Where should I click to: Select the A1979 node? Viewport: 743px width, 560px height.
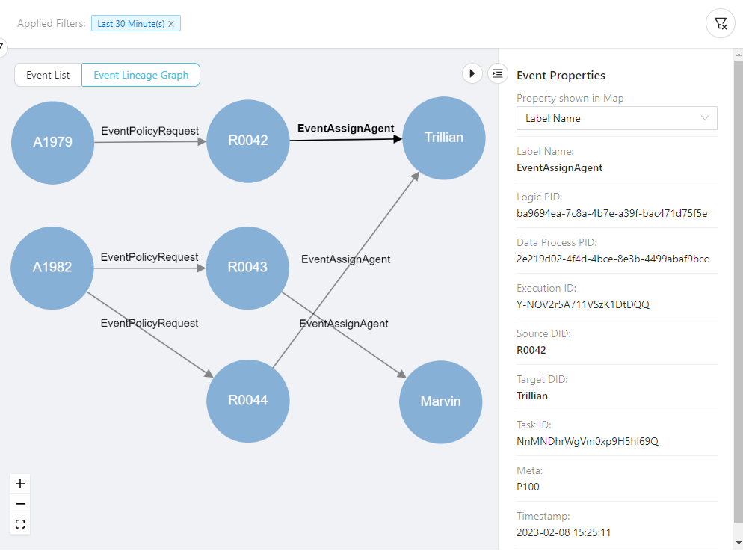point(53,142)
